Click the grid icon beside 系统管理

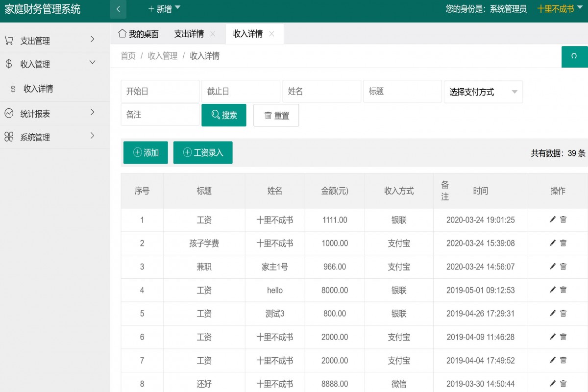[9, 137]
